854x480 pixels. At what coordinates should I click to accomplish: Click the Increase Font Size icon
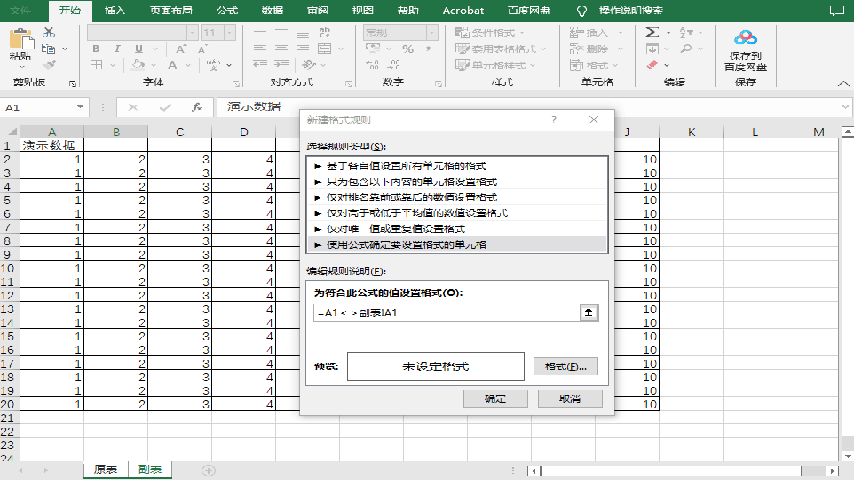(x=181, y=49)
